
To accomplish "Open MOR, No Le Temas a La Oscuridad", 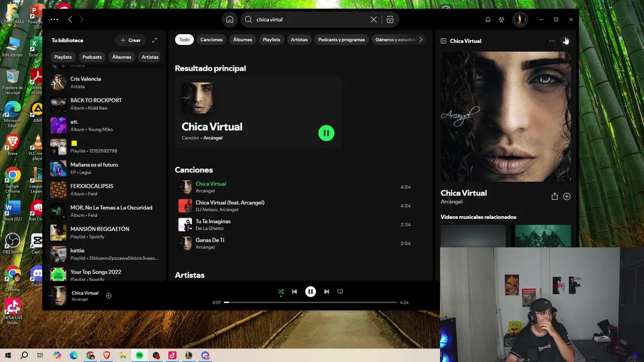I will [106, 211].
